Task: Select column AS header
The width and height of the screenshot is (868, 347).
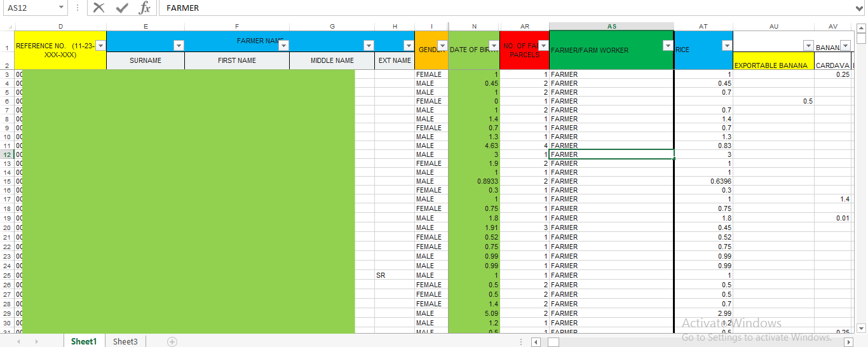Action: (x=611, y=27)
